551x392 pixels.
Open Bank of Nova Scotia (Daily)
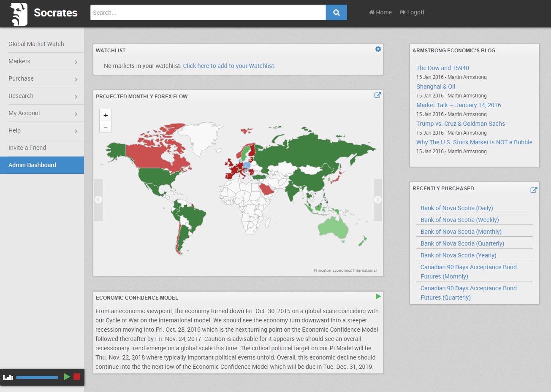457,208
